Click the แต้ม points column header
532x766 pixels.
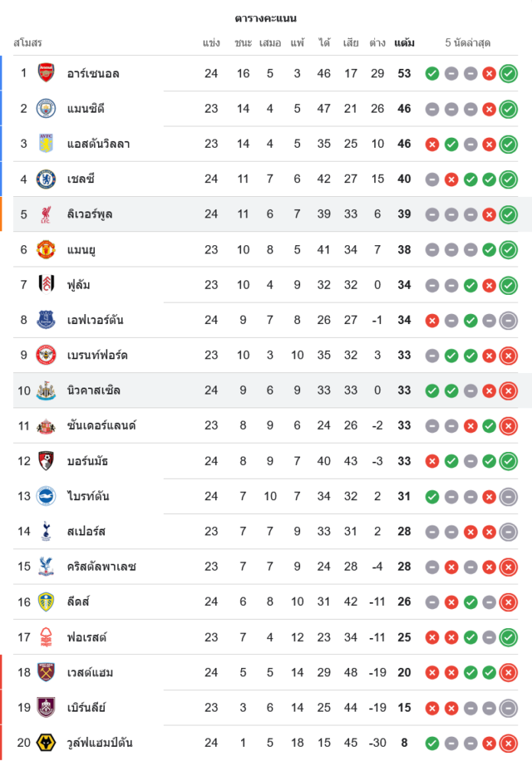click(404, 43)
